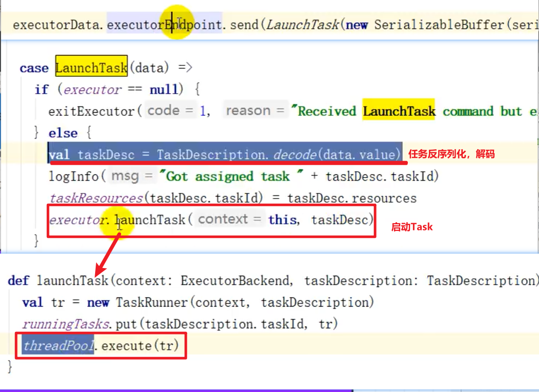Image resolution: width=539 pixels, height=392 pixels.
Task: Click "taskDesc.resources" expression
Action: [352, 198]
